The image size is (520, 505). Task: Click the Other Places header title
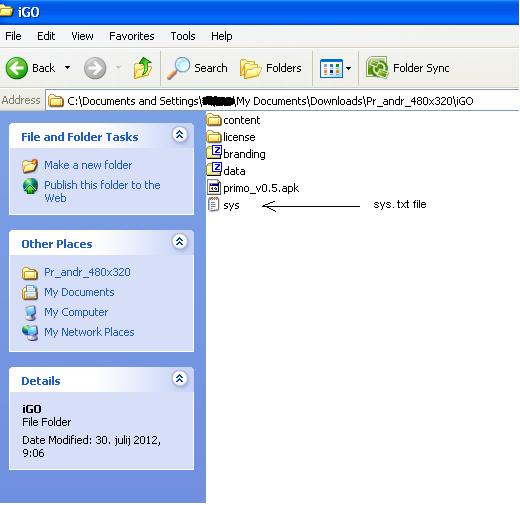(57, 244)
